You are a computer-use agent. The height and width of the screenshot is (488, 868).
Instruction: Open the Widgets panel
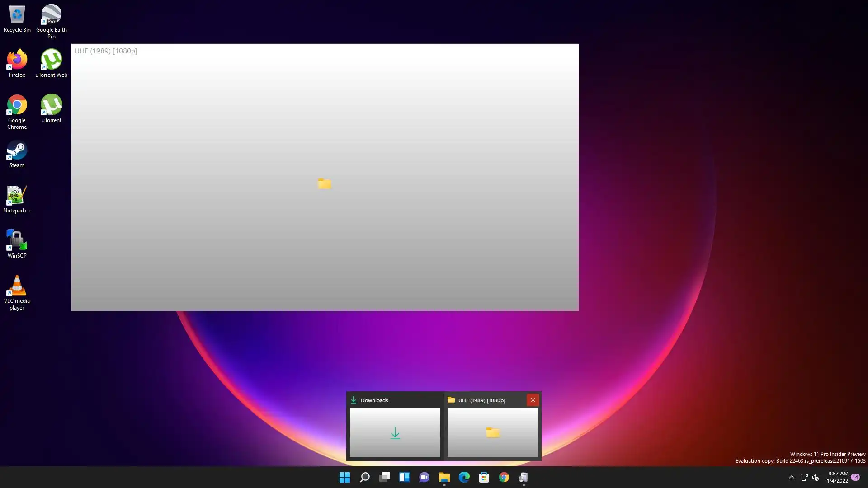[x=404, y=477]
